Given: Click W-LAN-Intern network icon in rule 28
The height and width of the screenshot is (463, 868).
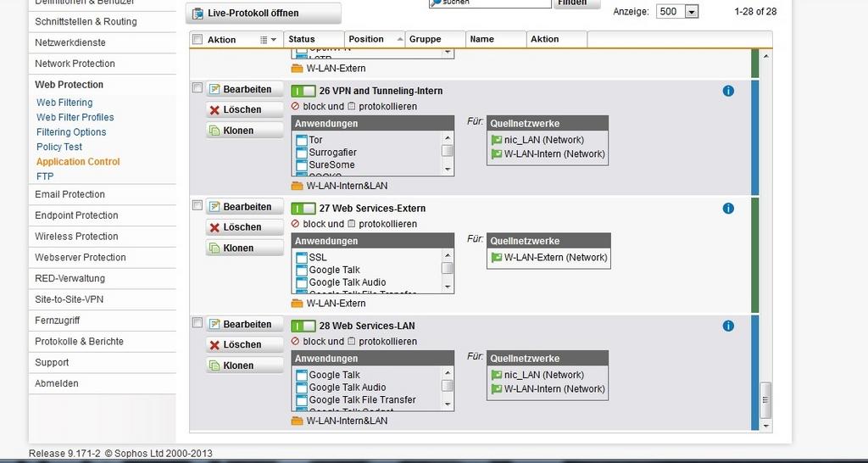Looking at the screenshot, I should point(497,388).
